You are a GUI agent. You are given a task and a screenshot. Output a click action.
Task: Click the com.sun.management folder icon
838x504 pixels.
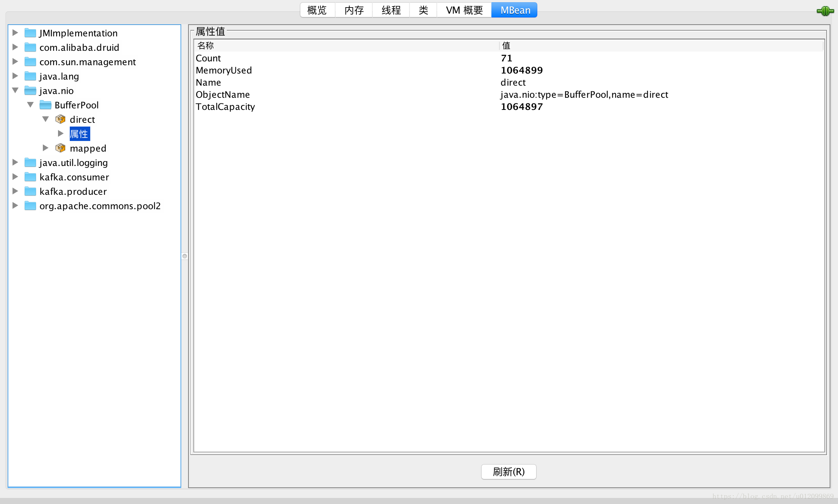pos(30,62)
